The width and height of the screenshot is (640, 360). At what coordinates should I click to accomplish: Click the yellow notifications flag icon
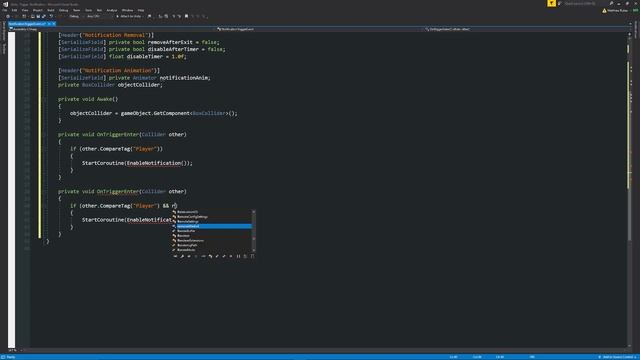point(551,3)
